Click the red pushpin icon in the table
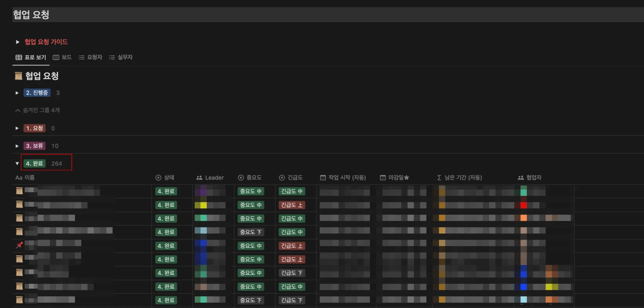 point(19,245)
